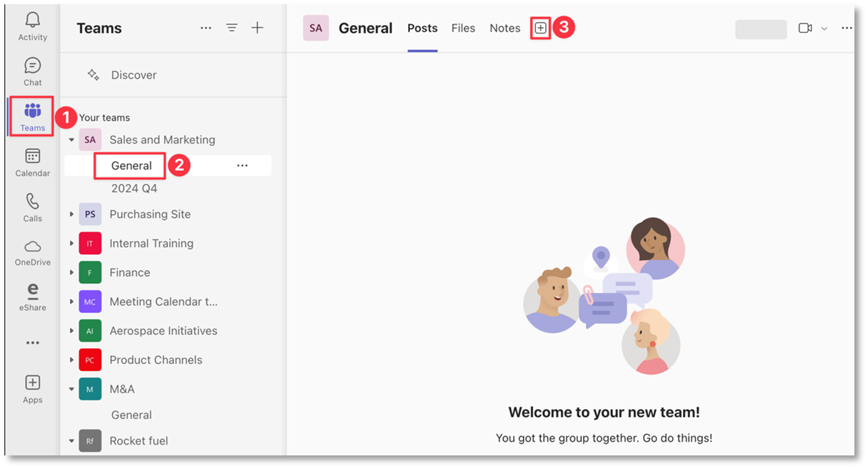Screen dimensions: 868x469
Task: Collapse the M&A team
Action: (71, 389)
